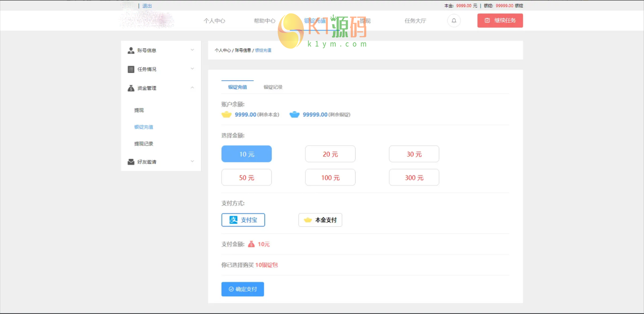This screenshot has width=644, height=314.
Task: Click the 任务情况 list icon
Action: click(131, 70)
